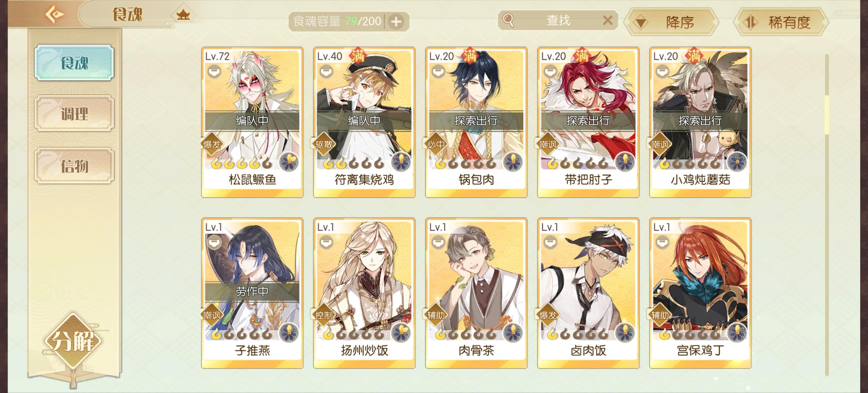Click the 分解 button
Image resolution: width=868 pixels, height=393 pixels.
[73, 341]
